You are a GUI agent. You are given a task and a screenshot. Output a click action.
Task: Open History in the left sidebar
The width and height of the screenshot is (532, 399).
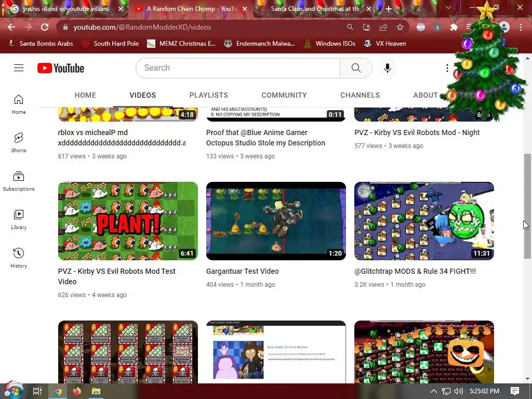[19, 258]
